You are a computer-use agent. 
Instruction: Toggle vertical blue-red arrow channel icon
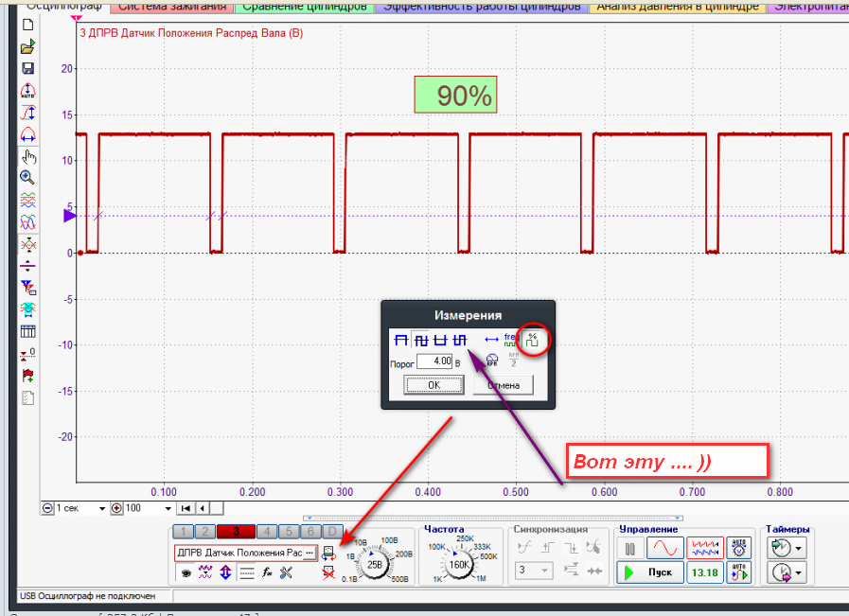click(x=226, y=572)
